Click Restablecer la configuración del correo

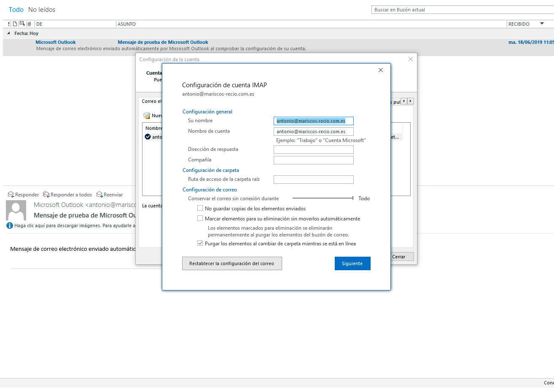click(x=232, y=263)
